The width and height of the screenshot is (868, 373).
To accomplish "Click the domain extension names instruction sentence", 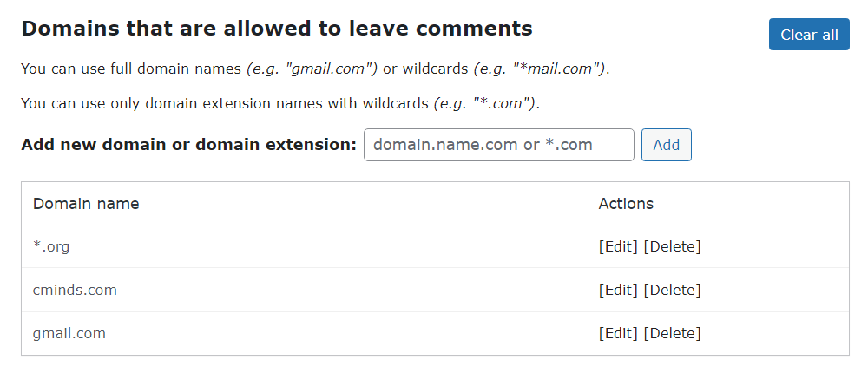I will [280, 103].
